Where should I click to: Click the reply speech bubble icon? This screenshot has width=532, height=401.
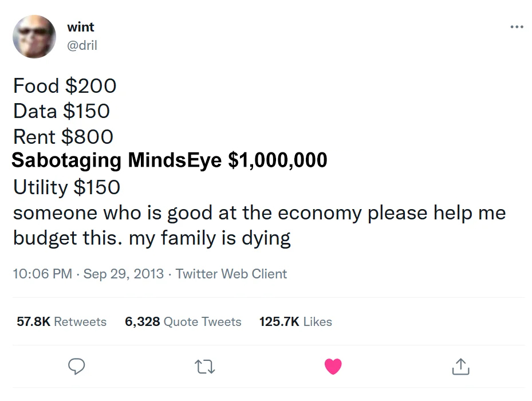[x=77, y=366]
